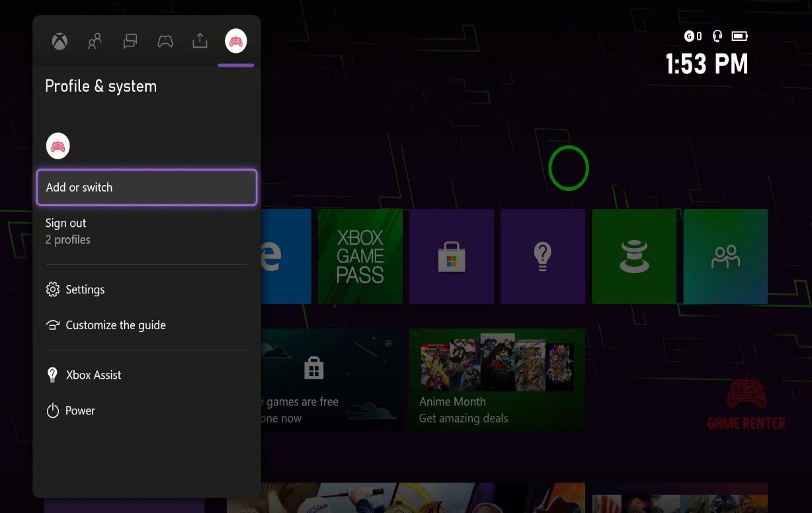
Task: Open the Capture & share tab
Action: click(x=200, y=41)
